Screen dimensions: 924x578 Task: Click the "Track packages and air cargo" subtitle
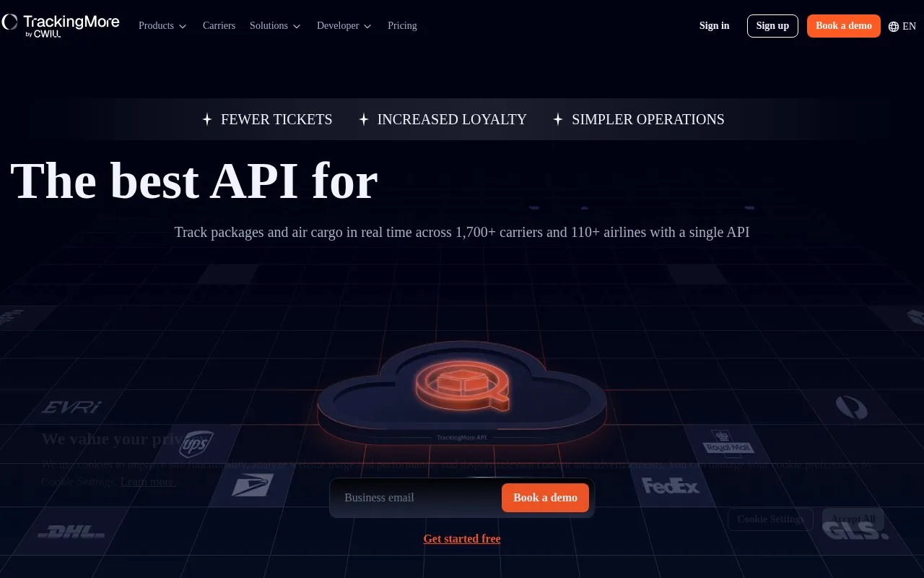click(462, 233)
